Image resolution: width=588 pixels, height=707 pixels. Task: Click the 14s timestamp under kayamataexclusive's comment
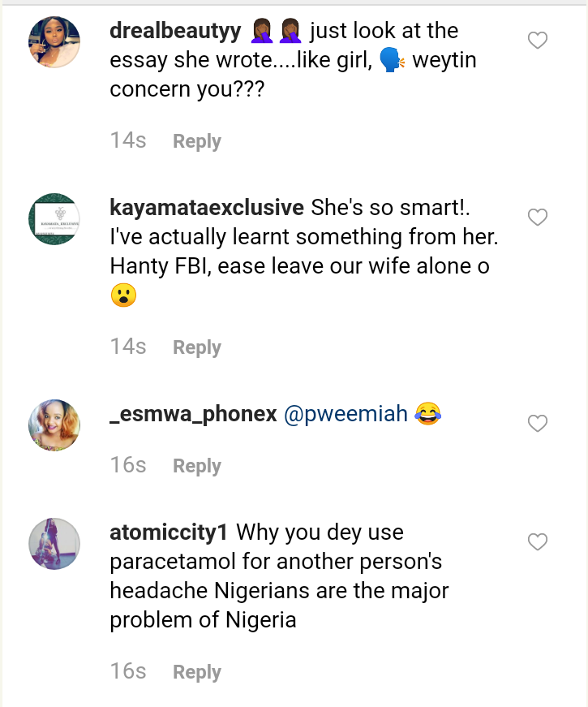[128, 347]
